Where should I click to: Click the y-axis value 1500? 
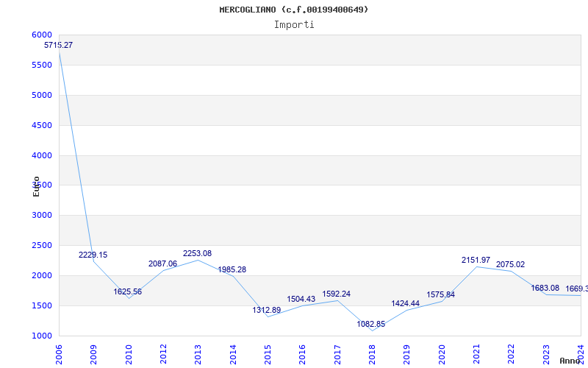pyautogui.click(x=42, y=305)
